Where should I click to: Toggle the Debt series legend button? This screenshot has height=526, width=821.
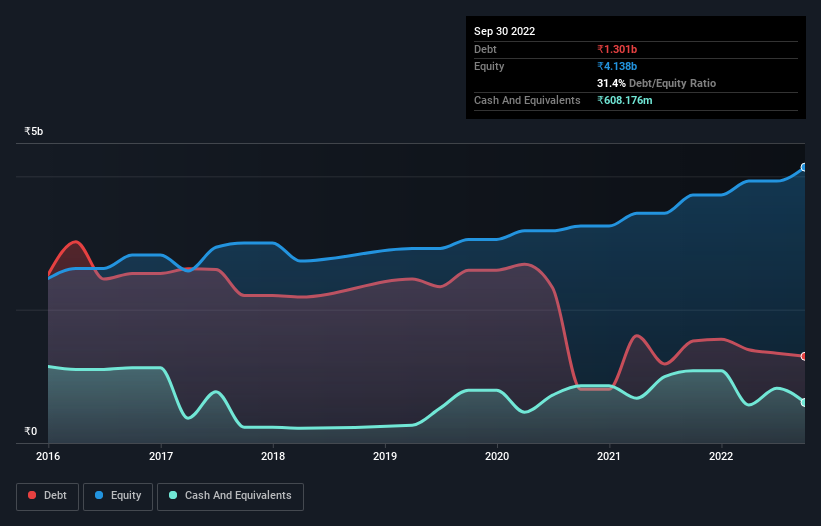coord(48,496)
